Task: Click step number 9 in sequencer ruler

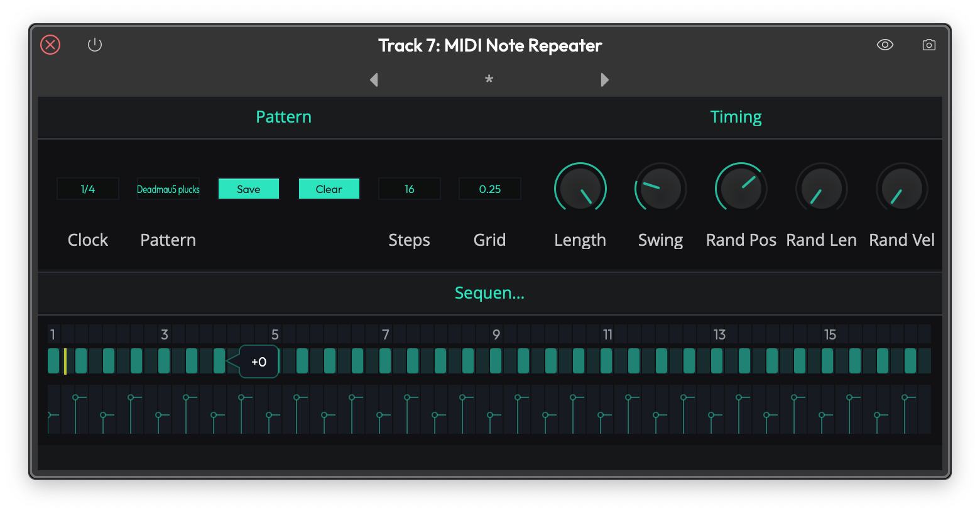Action: 496,334
